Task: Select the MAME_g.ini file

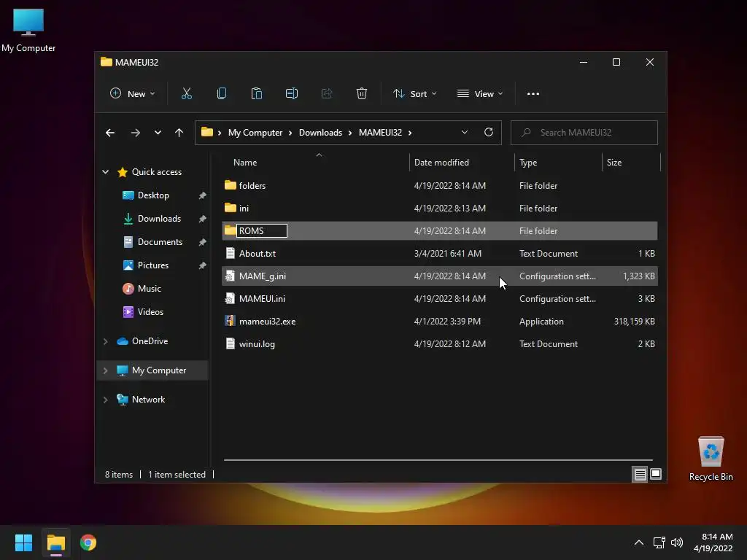Action: coord(440,276)
